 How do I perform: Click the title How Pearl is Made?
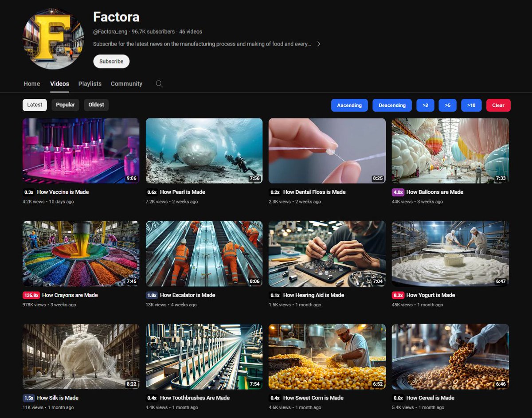click(183, 192)
